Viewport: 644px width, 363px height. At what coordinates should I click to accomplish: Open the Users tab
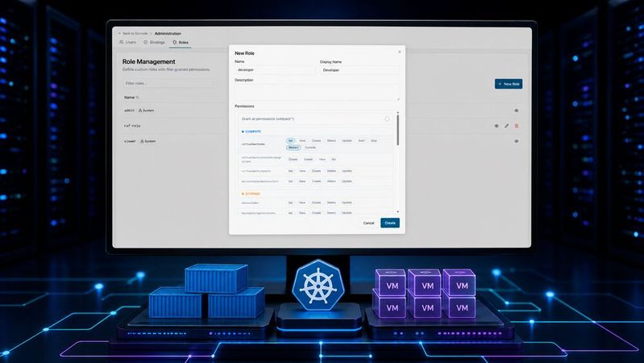click(x=127, y=42)
